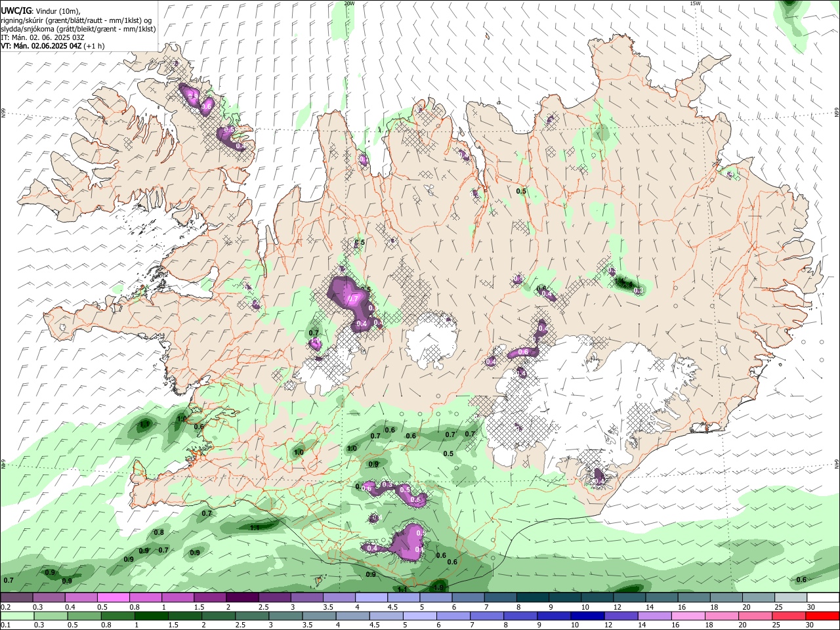The height and width of the screenshot is (630, 840).
Task: Click the '4.5' label under the upper legend row
Action: (392, 607)
